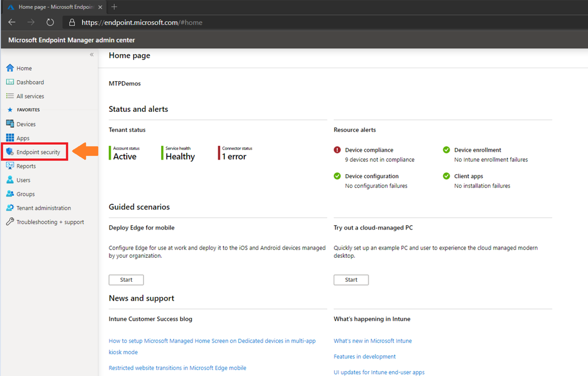Click the Tenant administration gear icon
This screenshot has width=588, height=376.
pyautogui.click(x=10, y=208)
